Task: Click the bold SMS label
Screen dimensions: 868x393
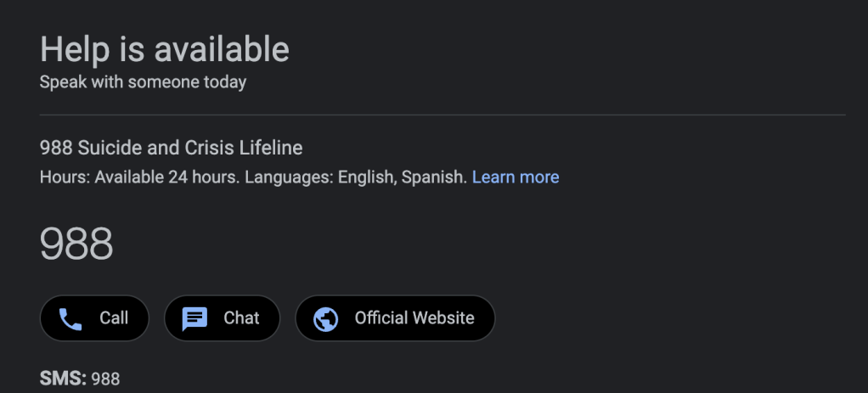Action: click(x=63, y=379)
